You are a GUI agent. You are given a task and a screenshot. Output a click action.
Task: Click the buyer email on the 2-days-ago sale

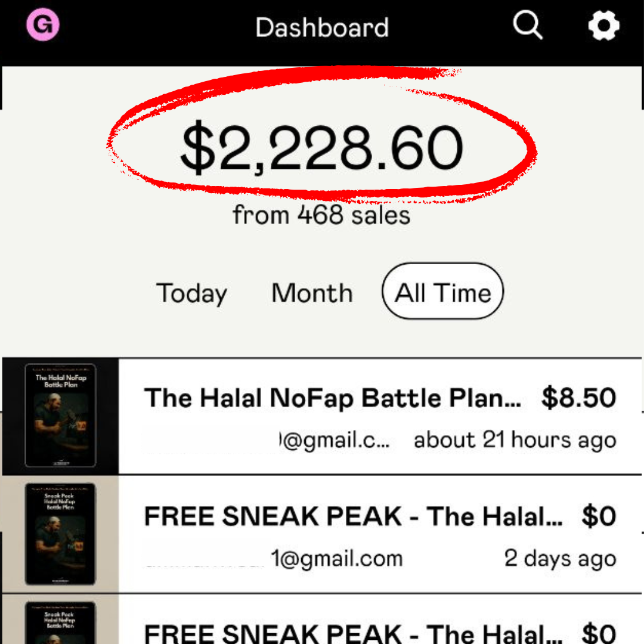(337, 559)
